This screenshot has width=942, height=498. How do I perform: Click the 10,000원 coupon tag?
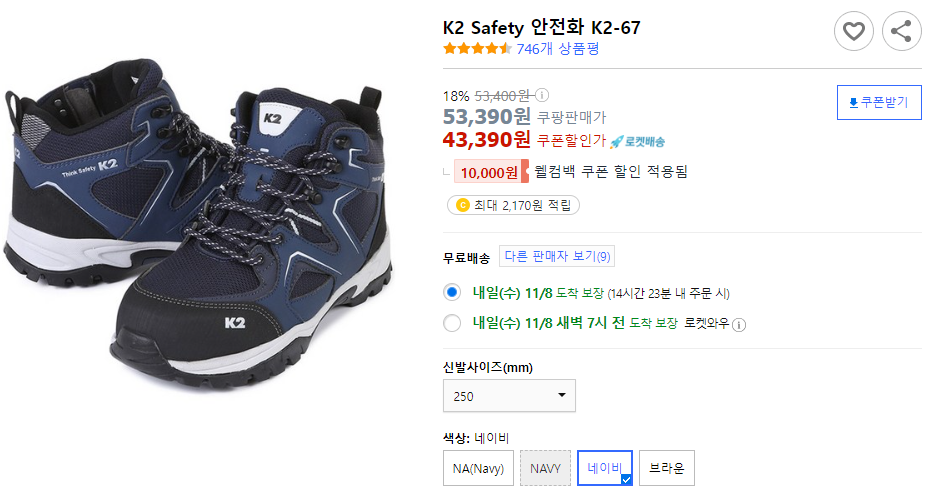[490, 172]
